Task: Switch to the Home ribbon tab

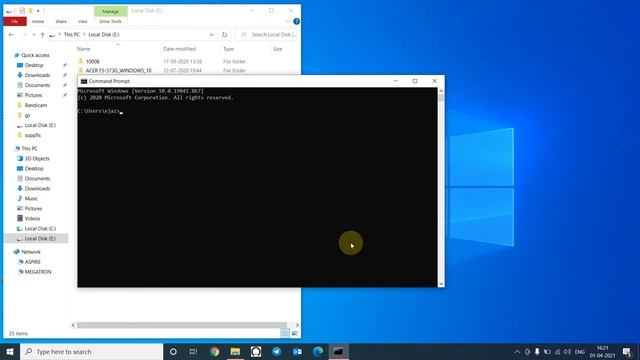Action: 38,21
